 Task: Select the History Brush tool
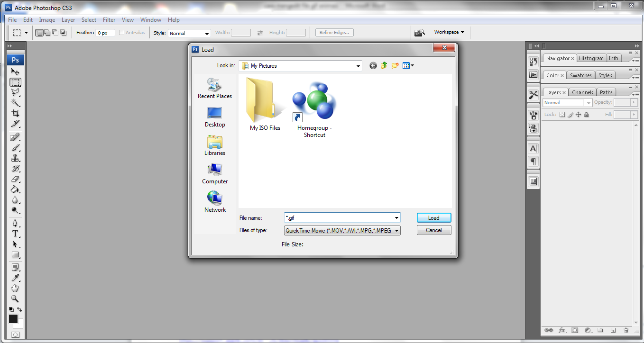(15, 169)
